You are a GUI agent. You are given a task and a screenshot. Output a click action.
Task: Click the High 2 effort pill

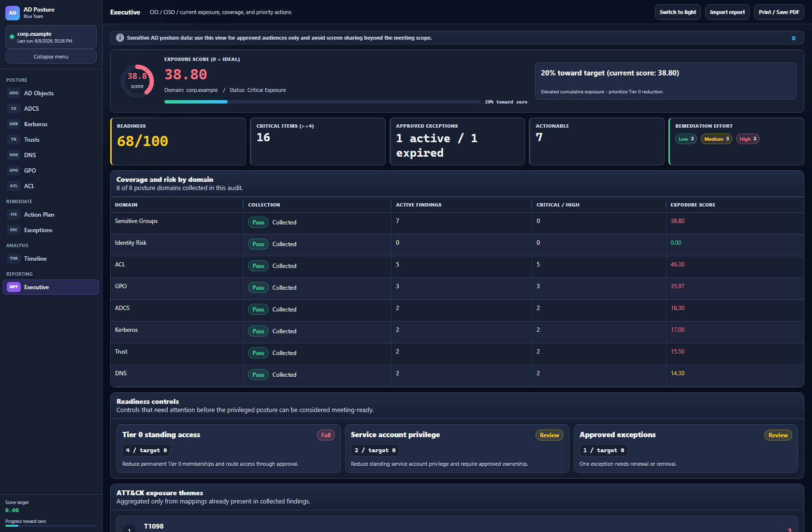pyautogui.click(x=748, y=139)
